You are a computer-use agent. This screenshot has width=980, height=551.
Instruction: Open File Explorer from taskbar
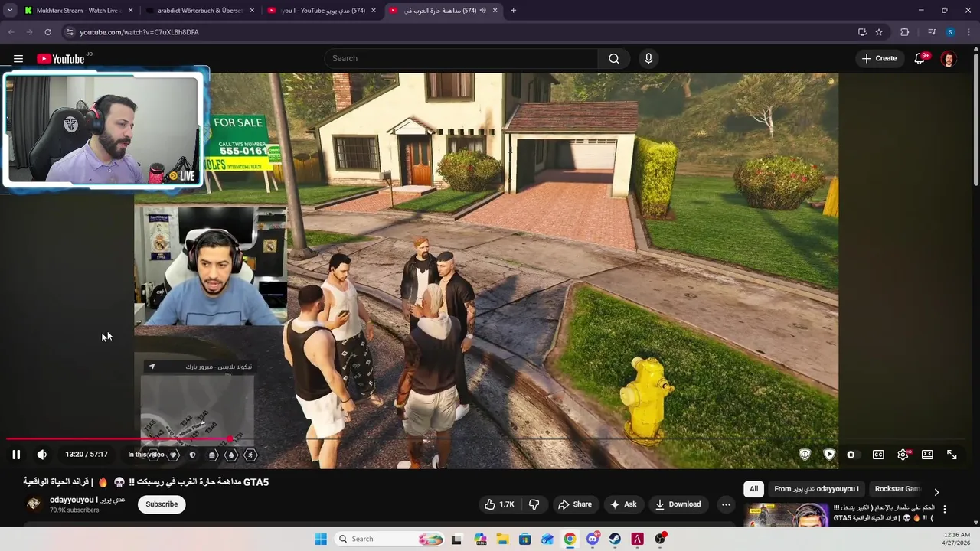tap(502, 539)
